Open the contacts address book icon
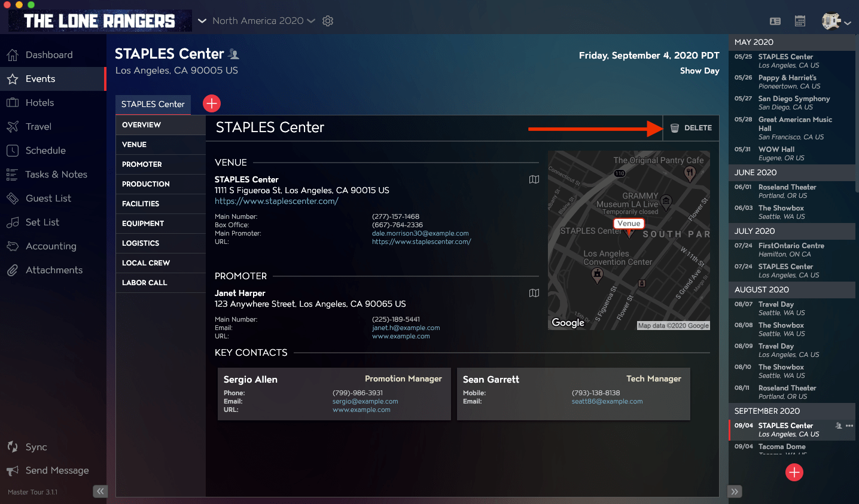 pos(775,20)
